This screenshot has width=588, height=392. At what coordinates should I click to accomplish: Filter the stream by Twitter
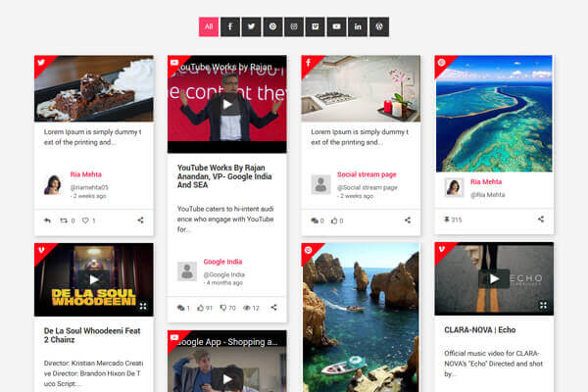tap(251, 26)
